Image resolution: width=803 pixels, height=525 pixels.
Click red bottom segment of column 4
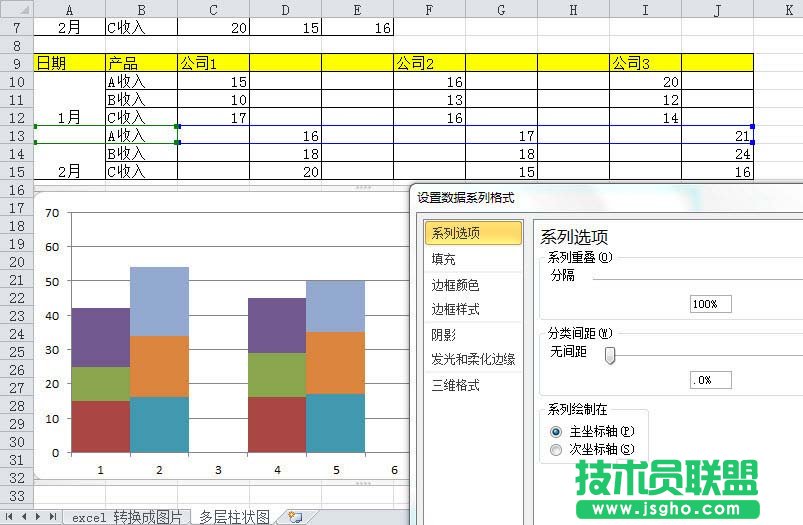[x=277, y=425]
